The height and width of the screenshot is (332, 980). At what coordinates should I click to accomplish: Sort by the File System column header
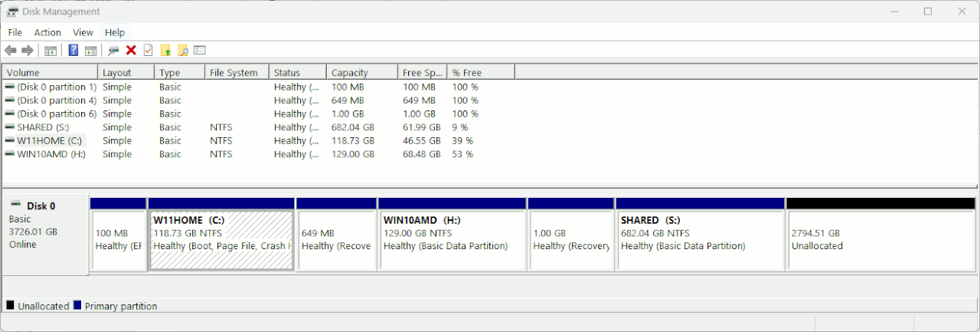(x=237, y=72)
